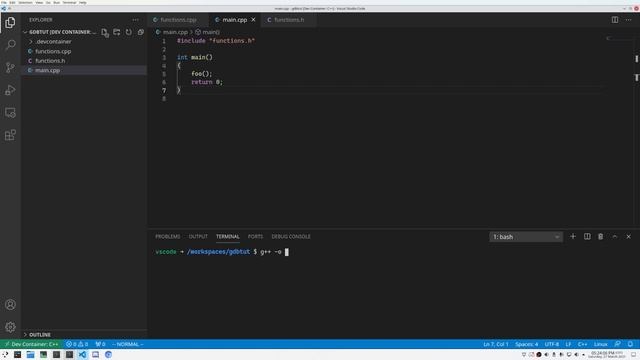Collapse the GDBTUT workspace folder section
Image resolution: width=640 pixels, height=360 pixels.
60,32
